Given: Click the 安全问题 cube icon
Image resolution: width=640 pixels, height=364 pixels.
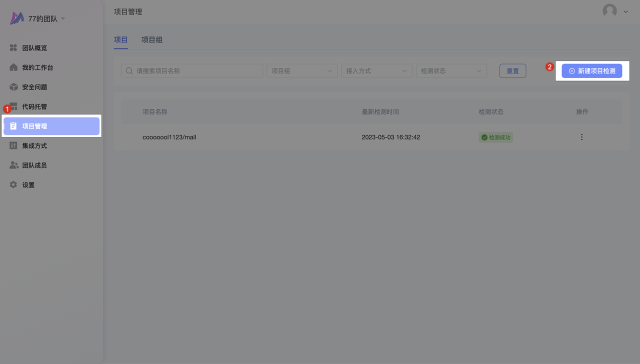Looking at the screenshot, I should (x=13, y=87).
